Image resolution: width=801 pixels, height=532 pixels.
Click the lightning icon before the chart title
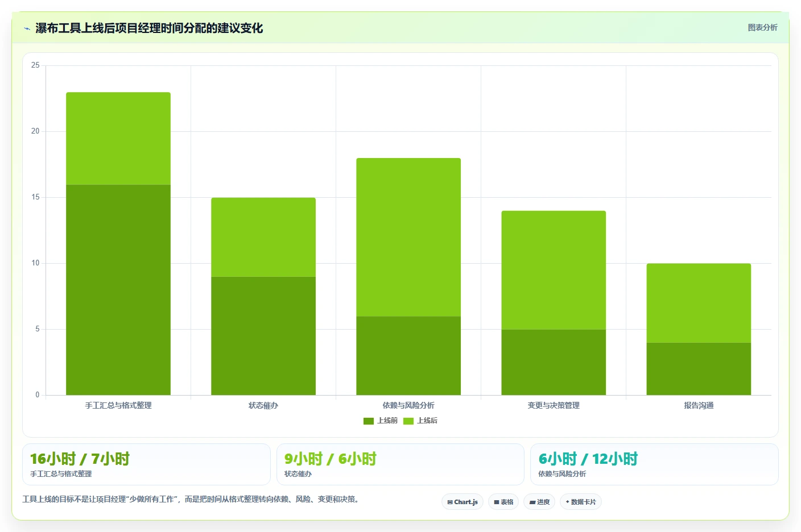point(27,28)
